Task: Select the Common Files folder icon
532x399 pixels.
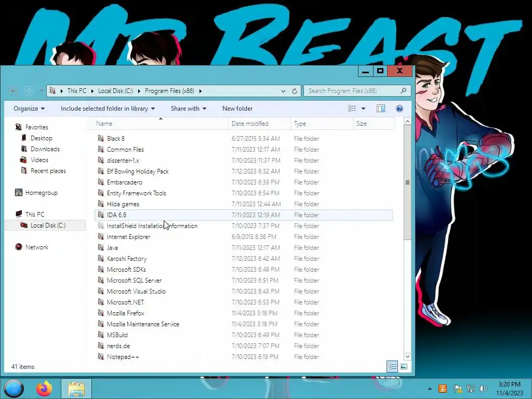Action: pos(101,149)
